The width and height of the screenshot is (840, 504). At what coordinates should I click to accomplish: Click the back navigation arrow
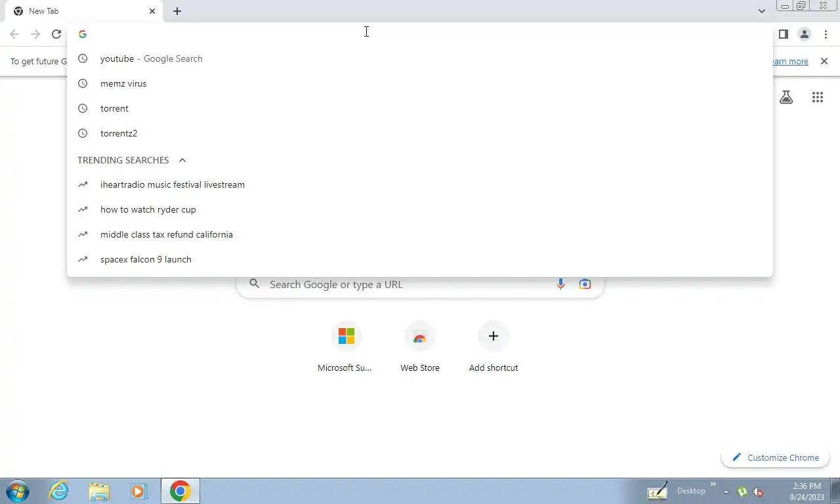pyautogui.click(x=14, y=34)
